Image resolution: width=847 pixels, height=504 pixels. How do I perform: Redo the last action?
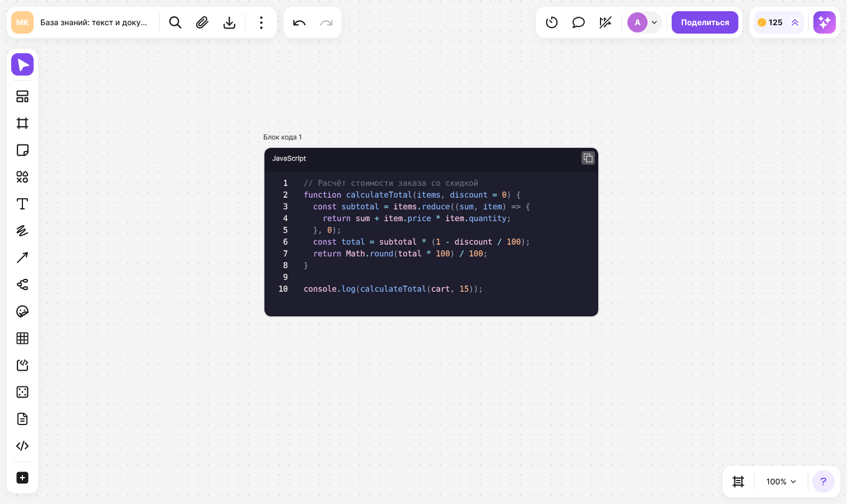click(326, 22)
